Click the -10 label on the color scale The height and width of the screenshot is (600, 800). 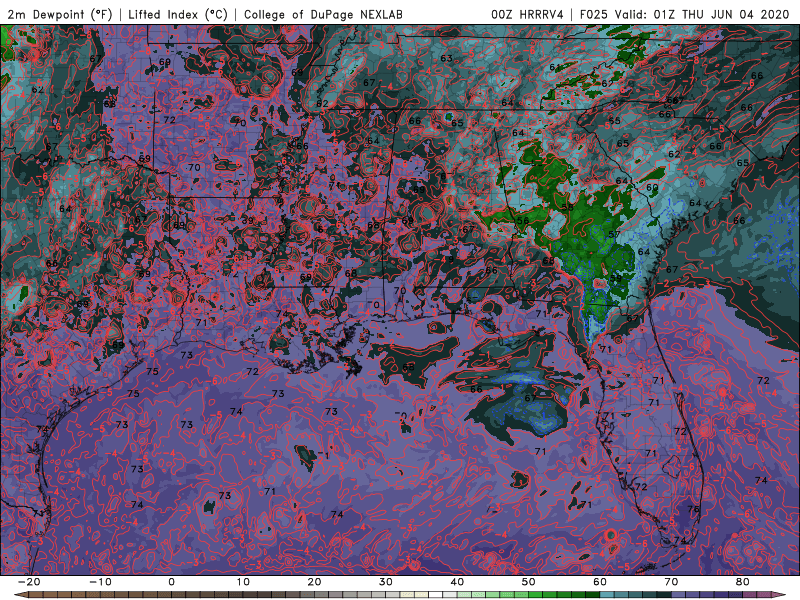tap(100, 582)
